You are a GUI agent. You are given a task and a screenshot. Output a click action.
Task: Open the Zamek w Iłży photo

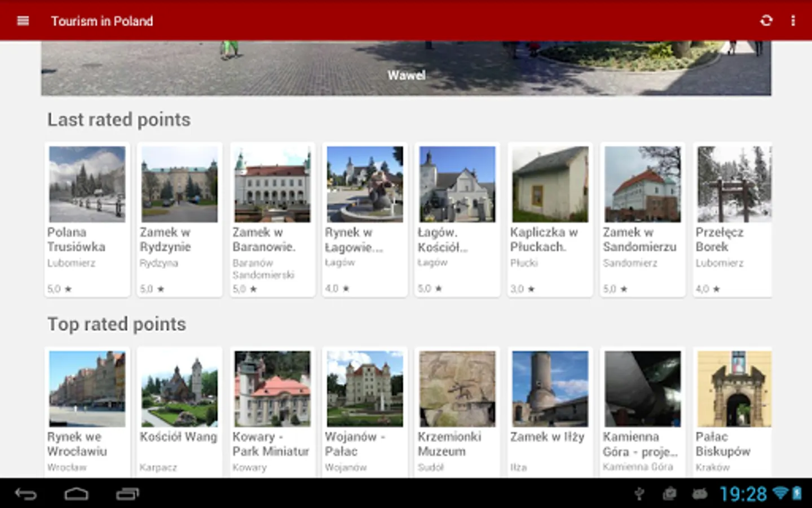550,389
